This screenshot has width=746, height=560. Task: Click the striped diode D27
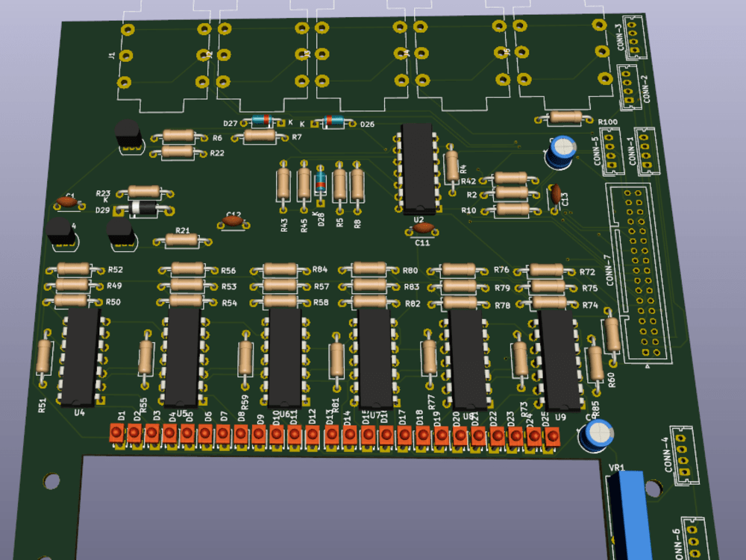click(261, 119)
